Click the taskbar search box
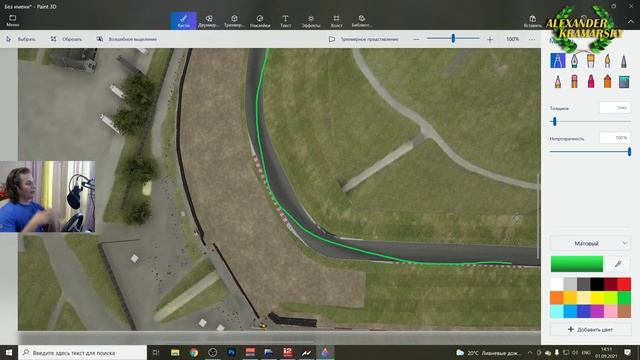Screen dimensions: 640x360 (82, 352)
